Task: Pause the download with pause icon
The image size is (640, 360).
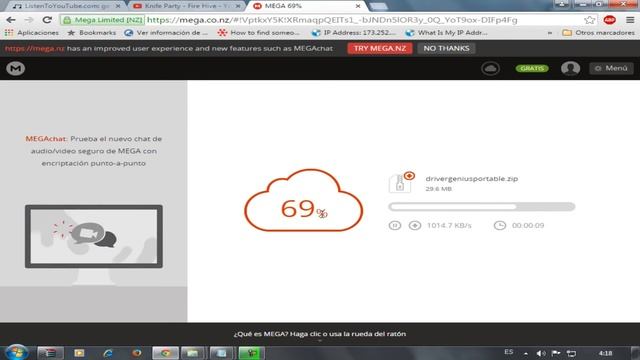Action: click(x=395, y=225)
